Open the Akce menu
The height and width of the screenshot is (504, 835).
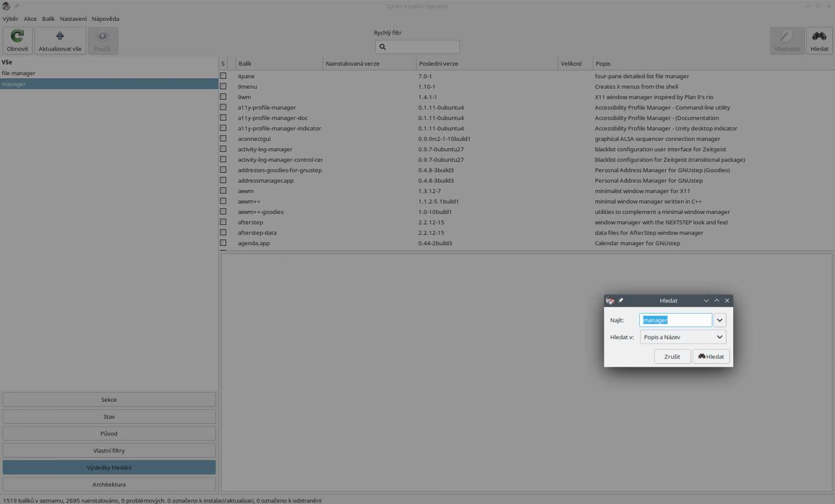coord(30,19)
